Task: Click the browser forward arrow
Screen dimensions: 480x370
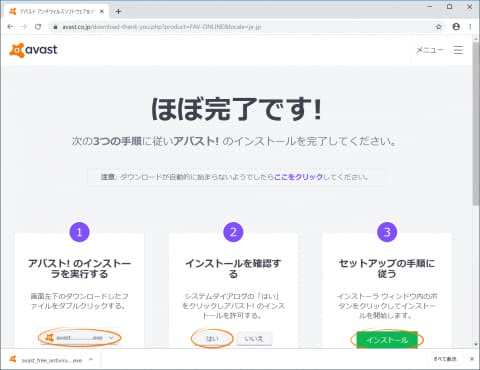Action: pyautogui.click(x=24, y=27)
